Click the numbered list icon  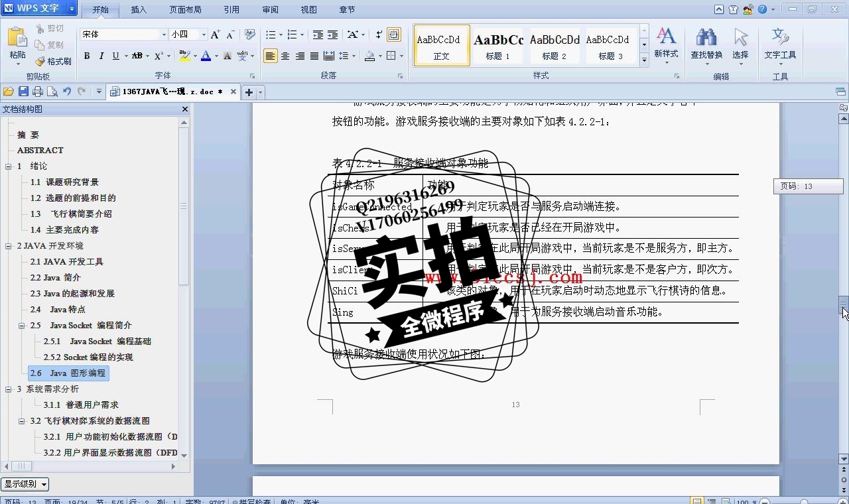pos(292,34)
